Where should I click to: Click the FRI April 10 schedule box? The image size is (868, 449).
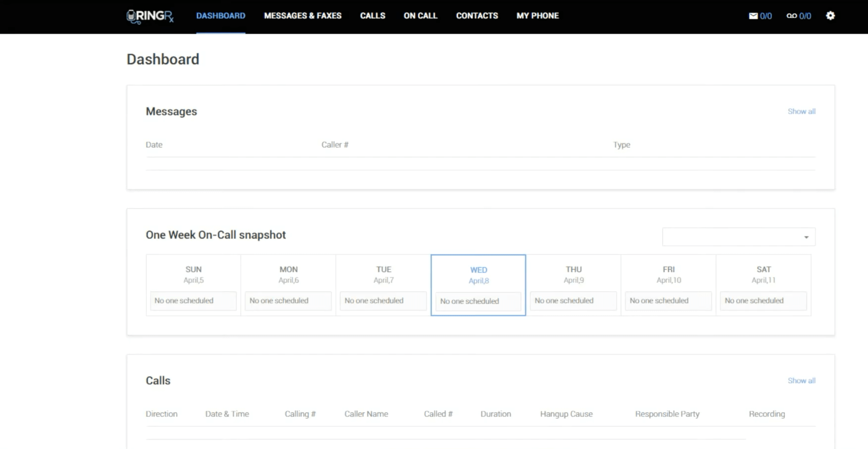point(668,300)
